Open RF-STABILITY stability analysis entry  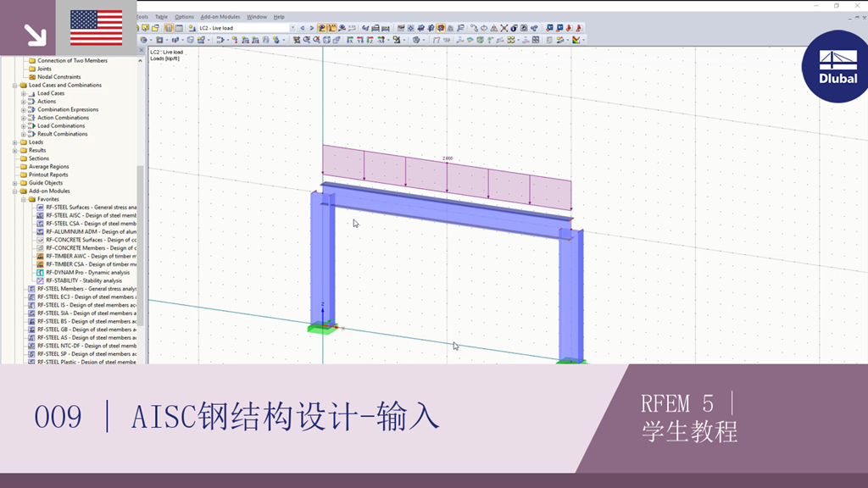click(79, 280)
